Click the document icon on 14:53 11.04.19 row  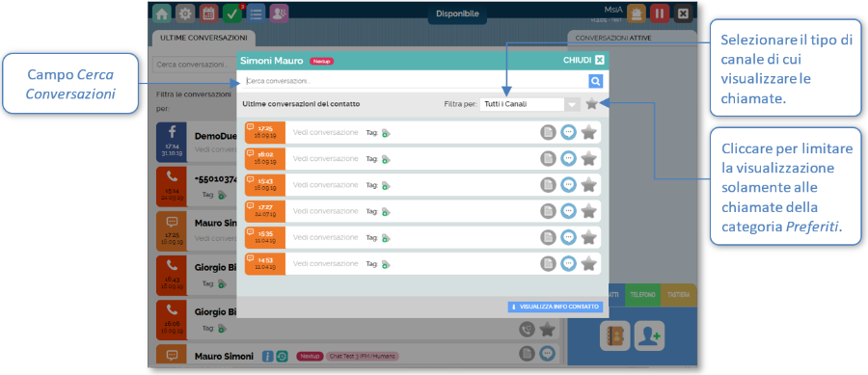(548, 264)
